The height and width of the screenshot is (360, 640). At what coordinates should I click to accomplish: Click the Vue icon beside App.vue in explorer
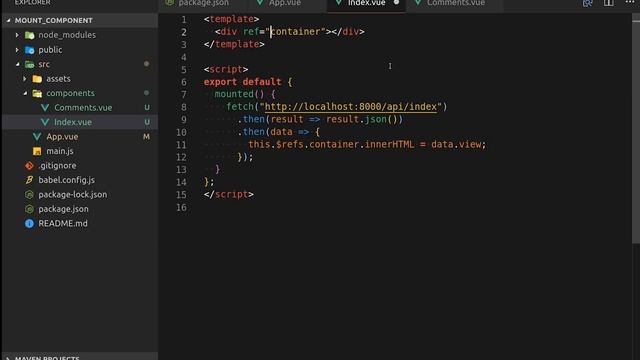click(x=37, y=137)
